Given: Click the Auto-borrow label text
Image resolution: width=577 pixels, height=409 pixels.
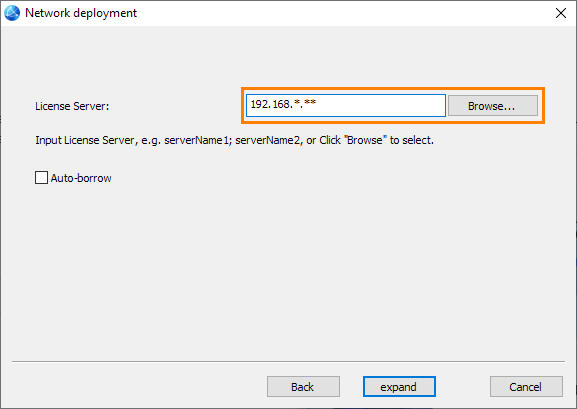Looking at the screenshot, I should point(81,178).
